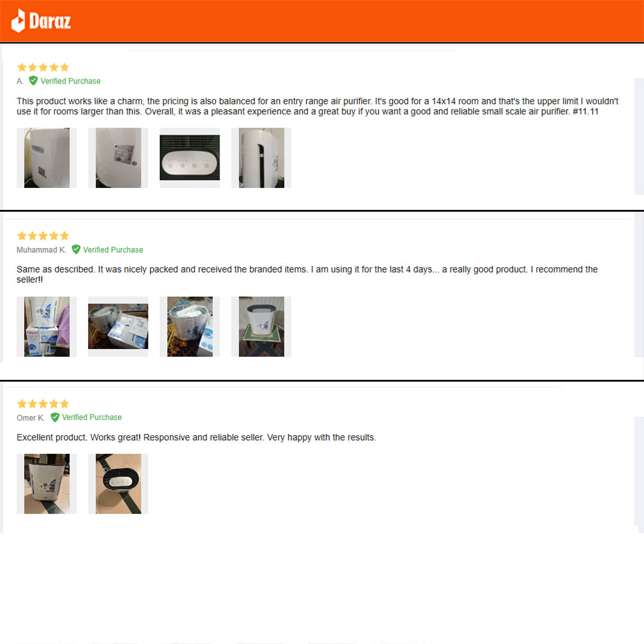Click the star rating on Muhammad K.'s review
This screenshot has width=644, height=644.
(43, 236)
